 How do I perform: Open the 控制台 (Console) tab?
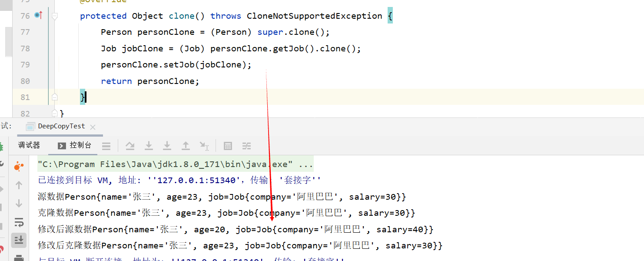75,145
